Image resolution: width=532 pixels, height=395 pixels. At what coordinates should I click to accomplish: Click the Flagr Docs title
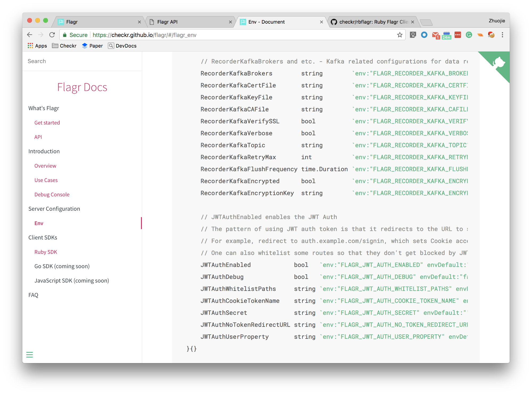82,87
